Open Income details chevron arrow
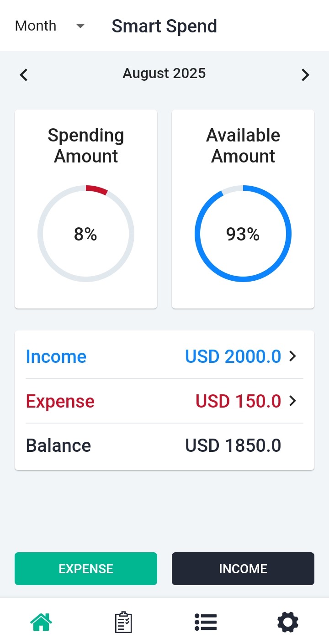 pos(293,356)
